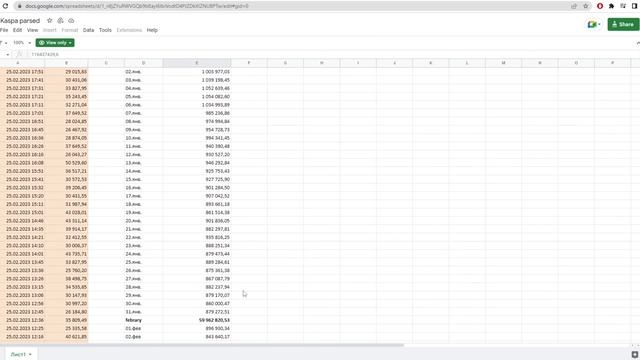Select the cell '02.фев'
The width and height of the screenshot is (640, 360).
click(x=143, y=337)
